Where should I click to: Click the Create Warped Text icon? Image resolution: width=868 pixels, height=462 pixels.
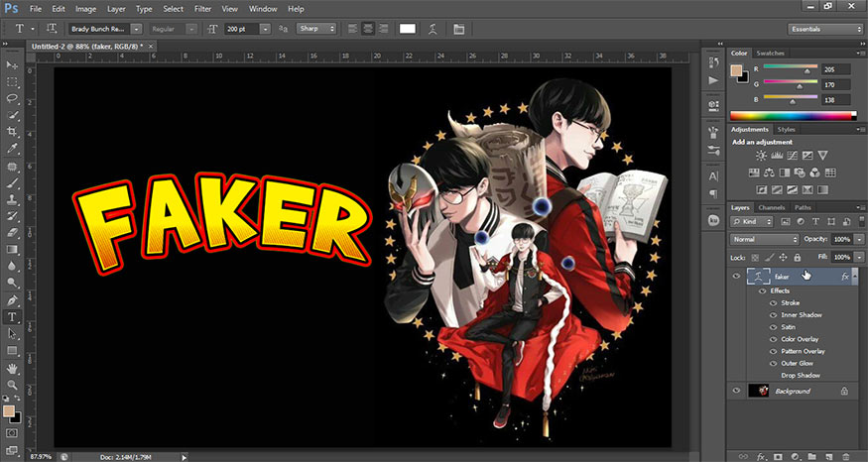(x=433, y=29)
